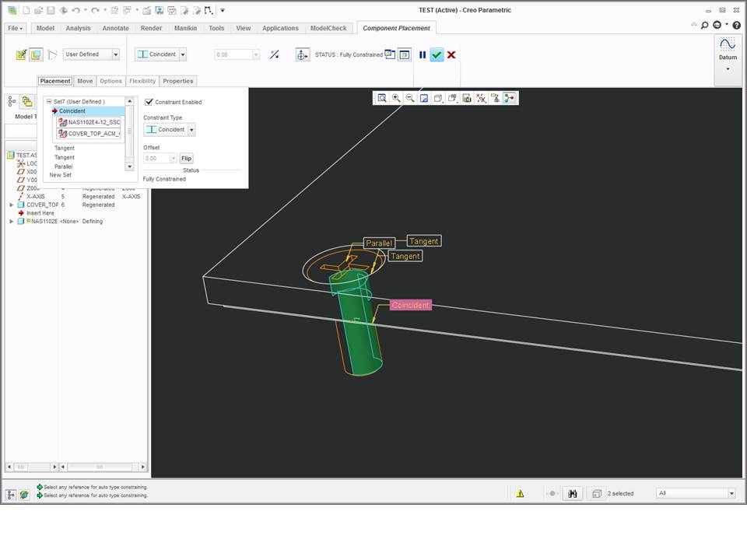Click the search magnifier icon at top right

(x=705, y=25)
